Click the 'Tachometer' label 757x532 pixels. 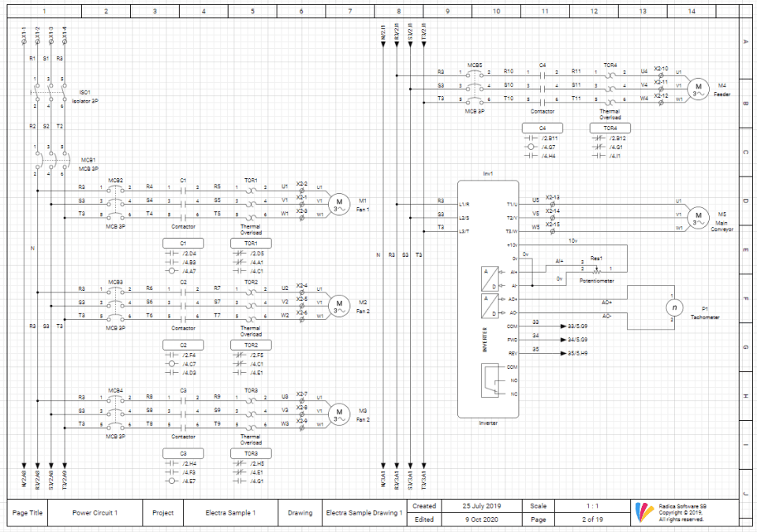[705, 317]
